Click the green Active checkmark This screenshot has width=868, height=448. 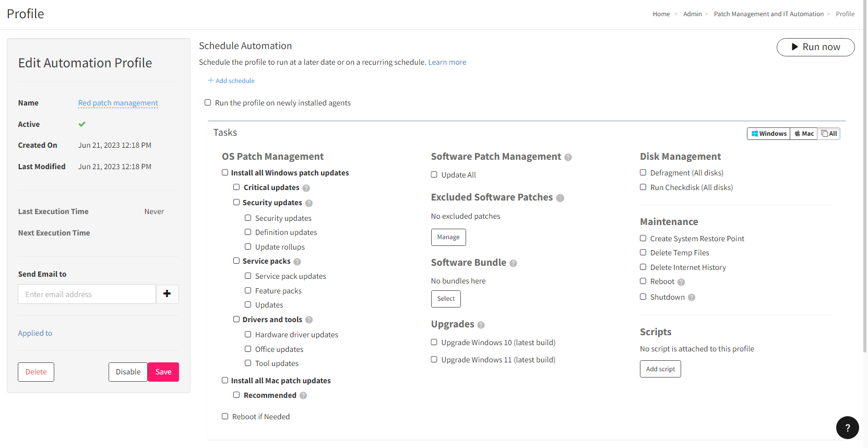(x=82, y=124)
